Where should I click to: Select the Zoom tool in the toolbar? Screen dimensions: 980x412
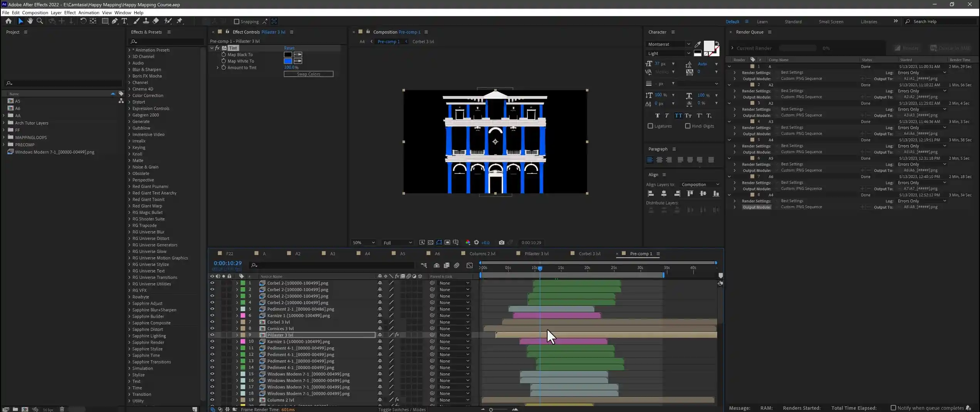pos(40,21)
